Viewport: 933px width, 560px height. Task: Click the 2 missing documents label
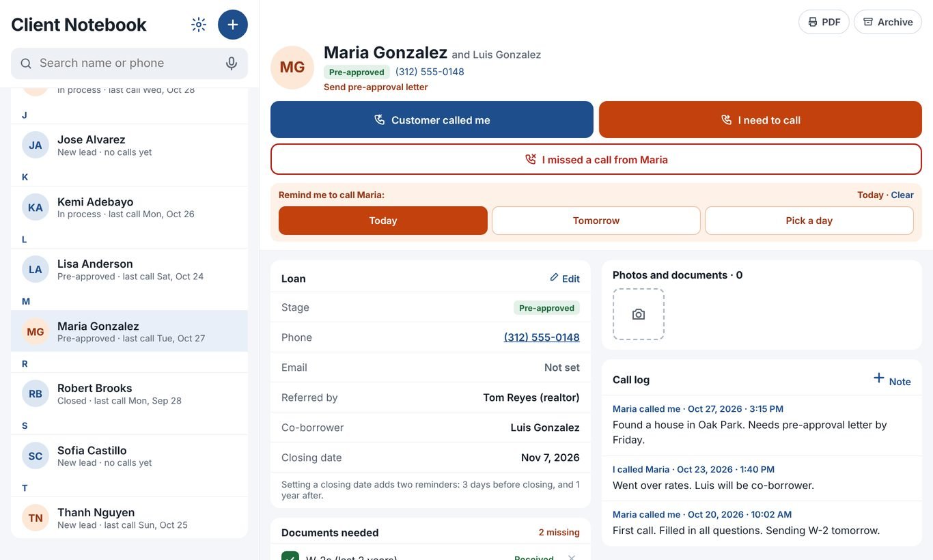(x=559, y=533)
